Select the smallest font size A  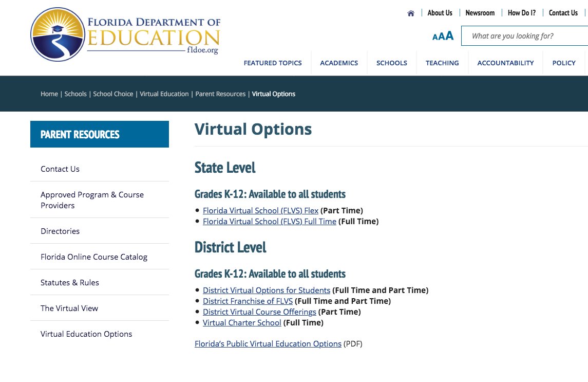[x=434, y=37]
